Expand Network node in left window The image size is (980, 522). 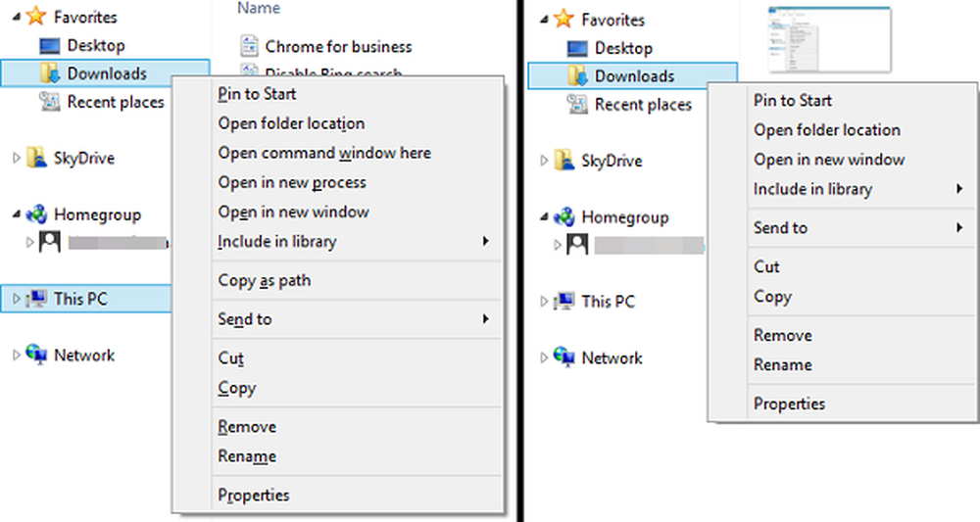[x=17, y=356]
